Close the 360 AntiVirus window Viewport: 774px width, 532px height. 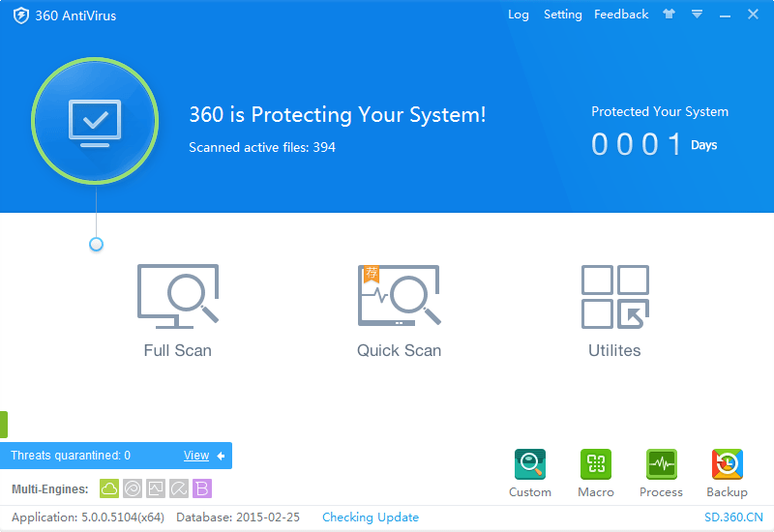click(x=753, y=15)
